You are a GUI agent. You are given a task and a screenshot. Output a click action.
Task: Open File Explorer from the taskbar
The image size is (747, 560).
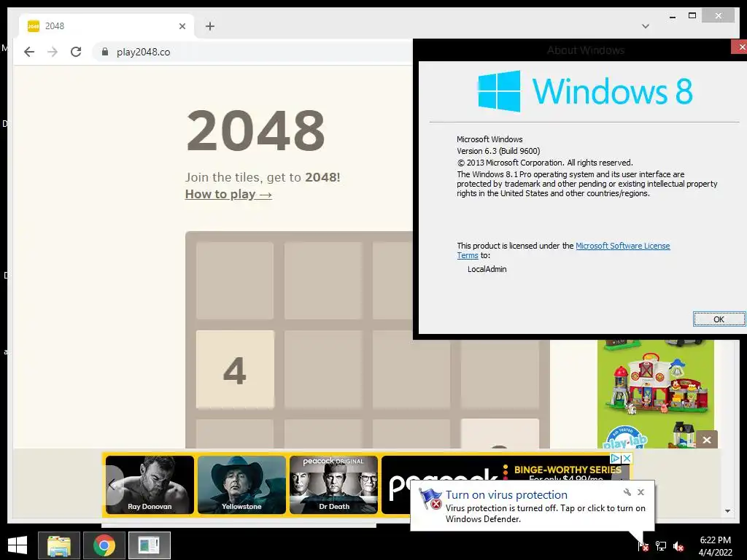click(59, 545)
